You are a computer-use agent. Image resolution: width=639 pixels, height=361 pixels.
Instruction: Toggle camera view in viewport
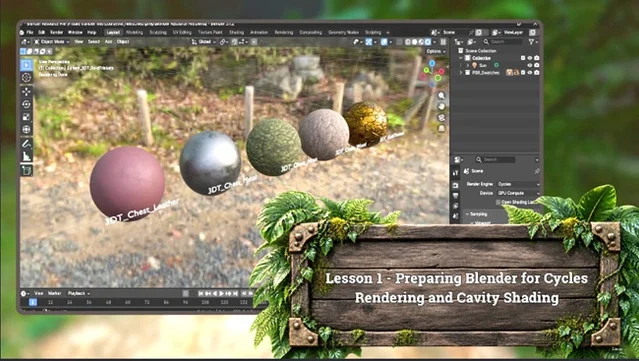pos(441,118)
